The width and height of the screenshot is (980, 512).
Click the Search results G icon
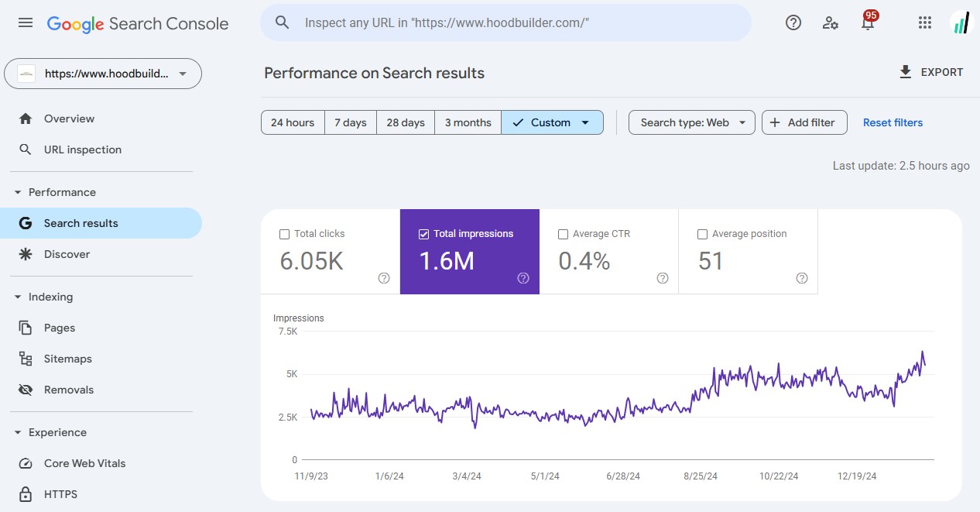tap(26, 223)
